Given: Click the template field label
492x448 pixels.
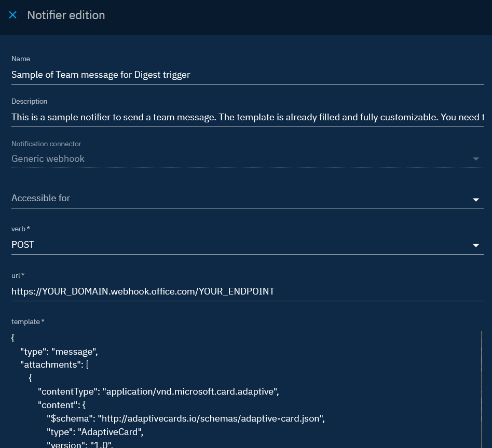Looking at the screenshot, I should coord(28,322).
